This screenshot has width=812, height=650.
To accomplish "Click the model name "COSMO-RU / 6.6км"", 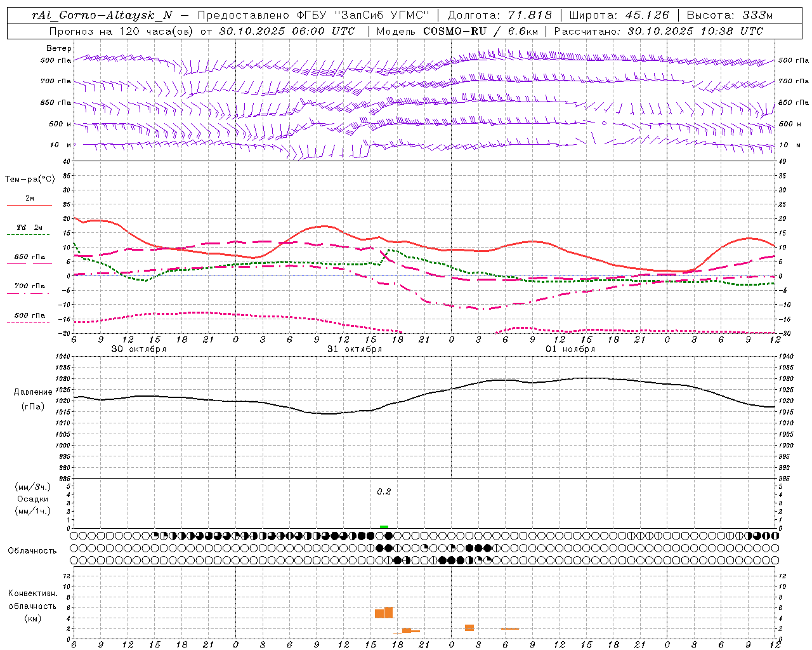I will (x=481, y=31).
